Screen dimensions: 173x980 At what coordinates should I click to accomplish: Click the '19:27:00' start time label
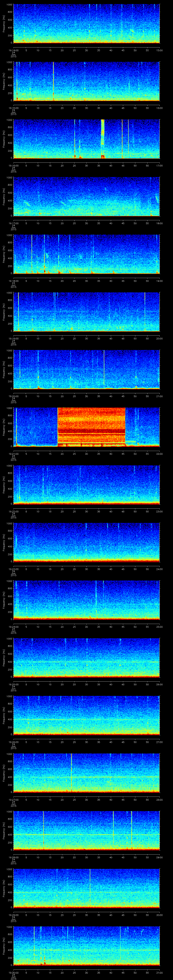tap(13, 799)
